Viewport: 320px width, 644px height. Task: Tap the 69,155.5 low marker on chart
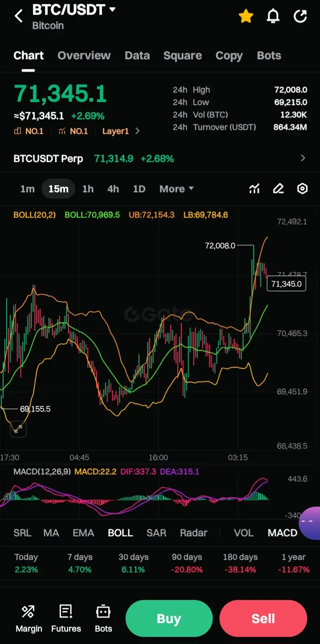pos(35,409)
